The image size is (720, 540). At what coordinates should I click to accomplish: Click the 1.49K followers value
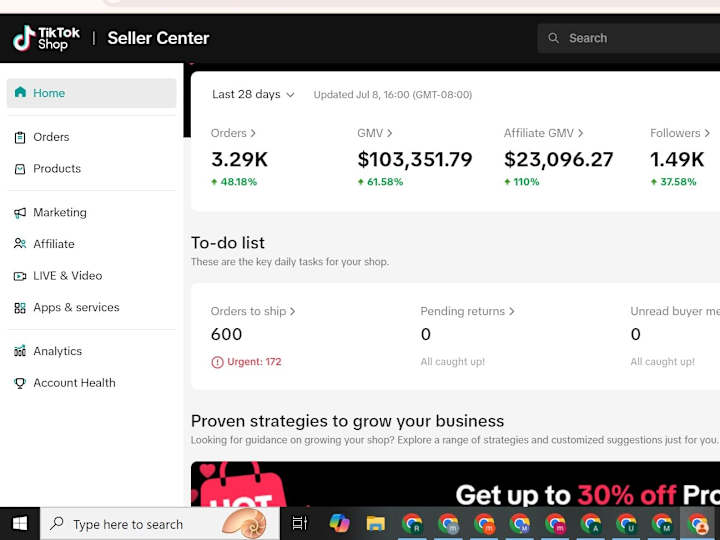click(x=677, y=159)
